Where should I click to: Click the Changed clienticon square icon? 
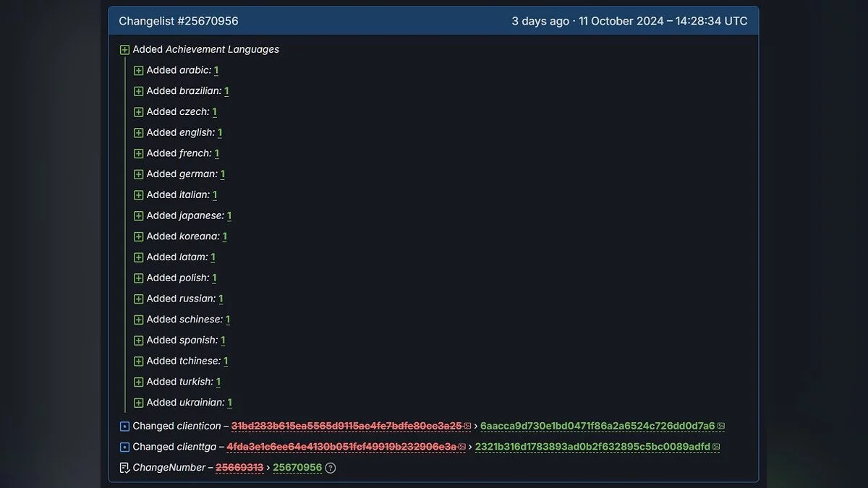(124, 427)
